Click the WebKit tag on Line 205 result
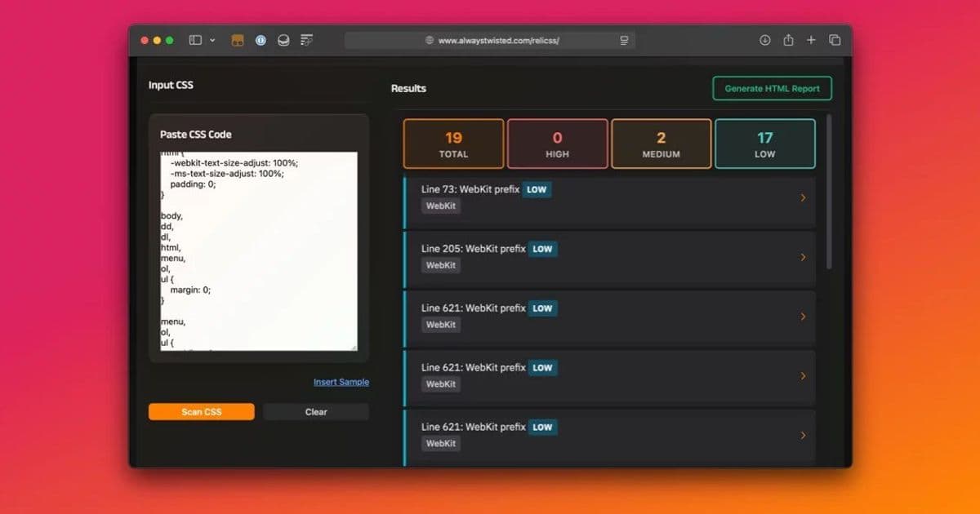 [440, 265]
